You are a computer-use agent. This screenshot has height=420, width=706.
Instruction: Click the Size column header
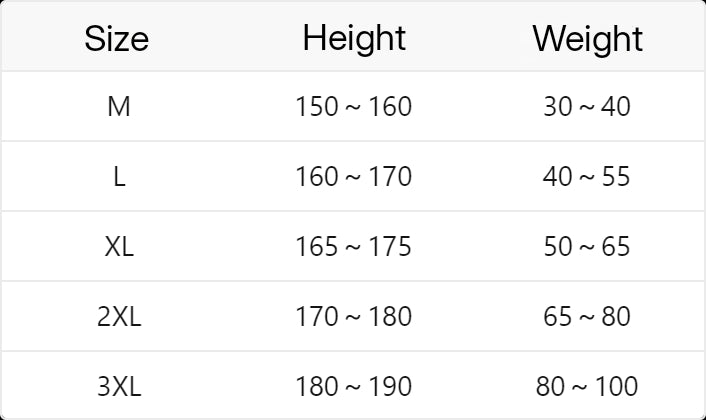[117, 39]
